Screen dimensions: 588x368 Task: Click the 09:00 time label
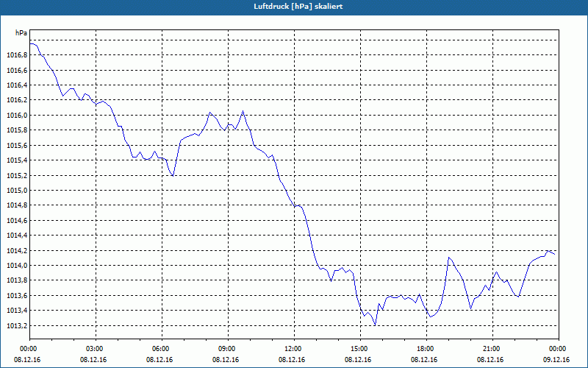(226, 349)
